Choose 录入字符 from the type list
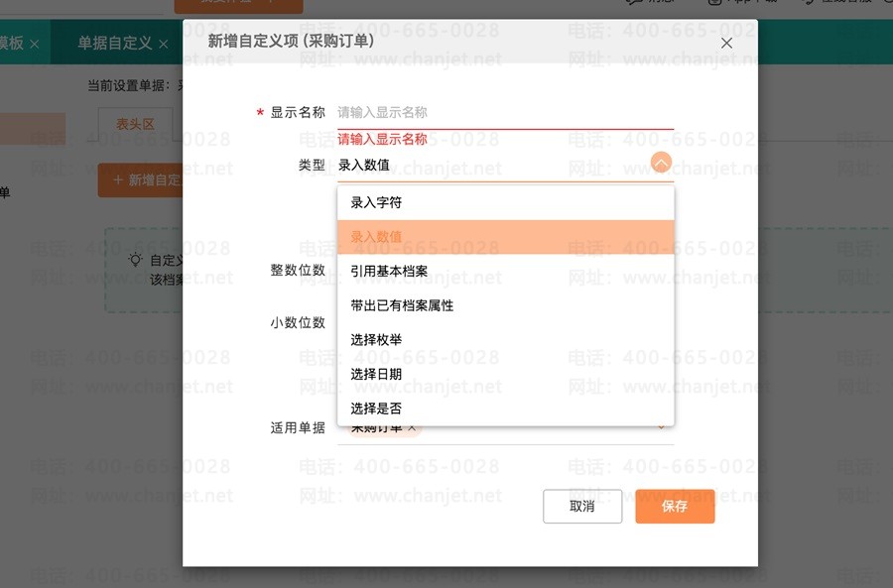Screen dimensions: 893x588 pyautogui.click(x=376, y=202)
